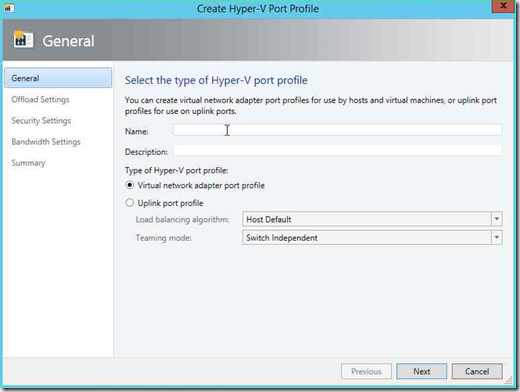Viewport: 520px width, 392px height.
Task: Open the Offload Settings step
Action: (x=40, y=99)
